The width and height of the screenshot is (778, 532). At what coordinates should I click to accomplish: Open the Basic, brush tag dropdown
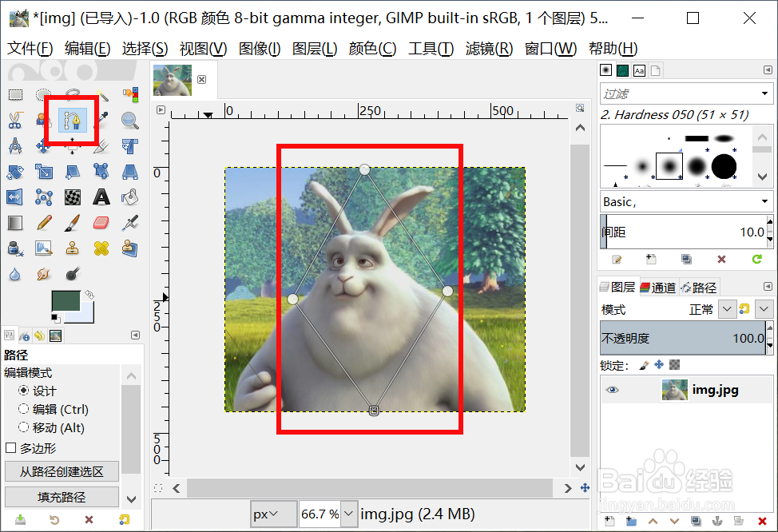pyautogui.click(x=764, y=201)
